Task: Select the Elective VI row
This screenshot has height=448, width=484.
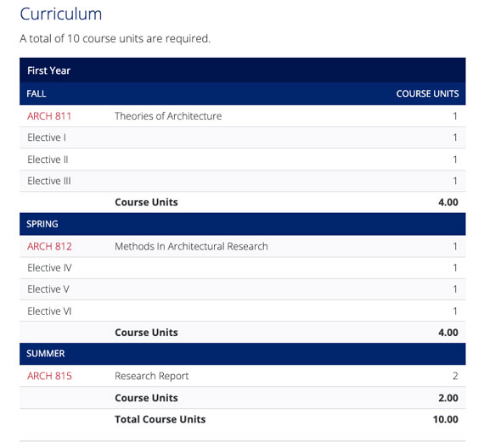Action: [243, 311]
